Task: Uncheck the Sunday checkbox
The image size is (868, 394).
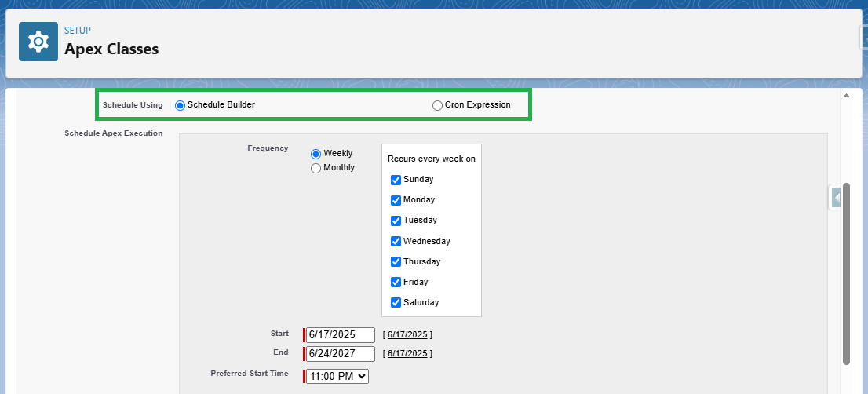Action: click(x=396, y=180)
